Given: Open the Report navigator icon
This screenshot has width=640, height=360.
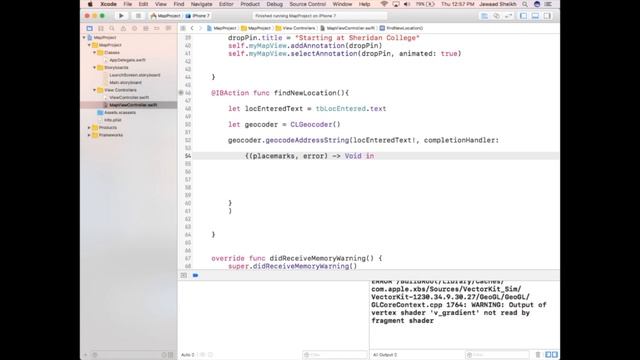Looking at the screenshot, I should tap(168, 28).
